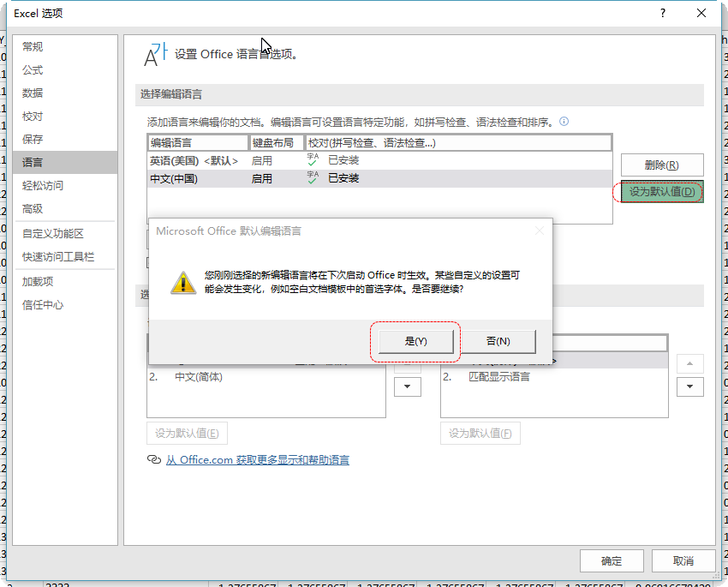Click the proofing installed icon for 英语(美国)
Screen dimensions: 728x587
(313, 159)
